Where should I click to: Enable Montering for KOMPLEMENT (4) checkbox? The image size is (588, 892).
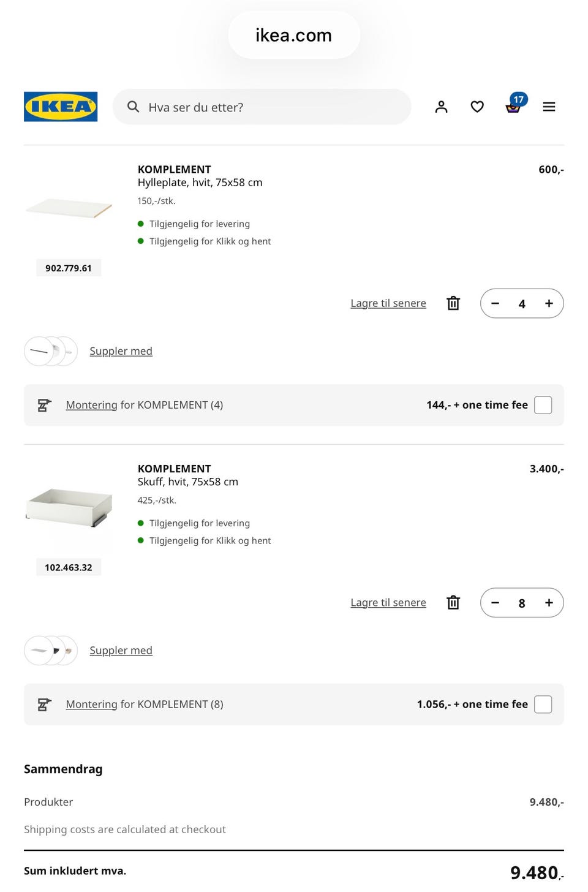543,405
